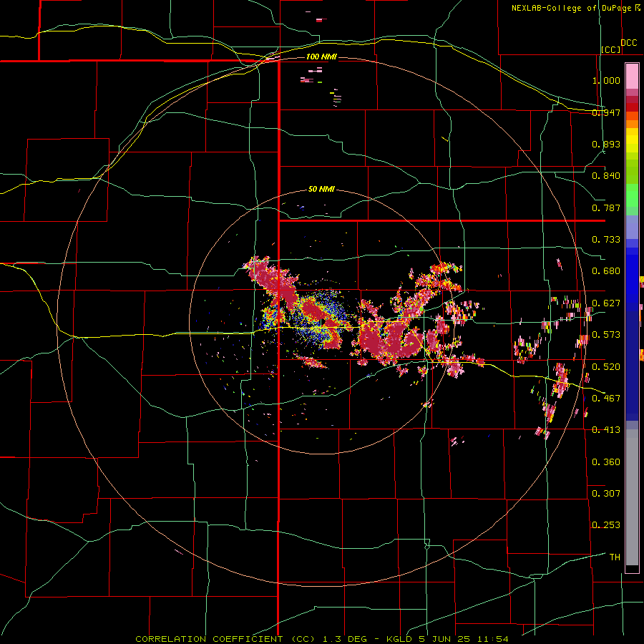644x644 pixels.
Task: Click the KGLD station identifier
Action: pos(401,639)
